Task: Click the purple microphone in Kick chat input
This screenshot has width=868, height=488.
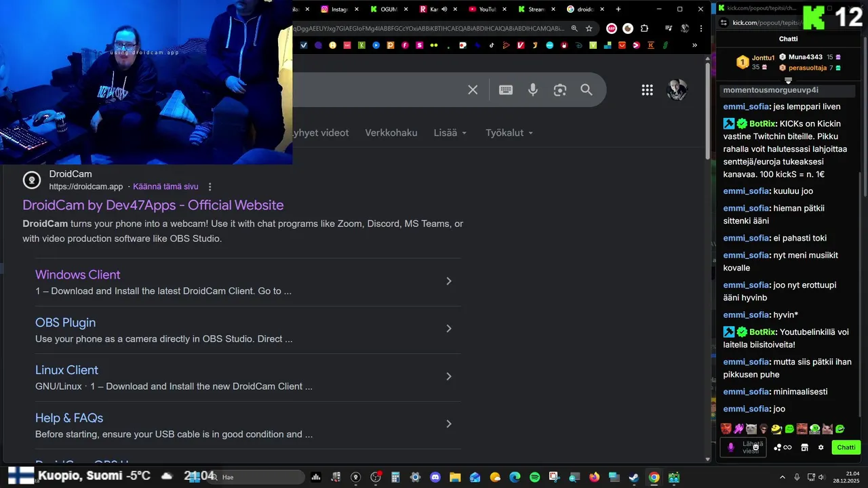Action: [x=731, y=447]
